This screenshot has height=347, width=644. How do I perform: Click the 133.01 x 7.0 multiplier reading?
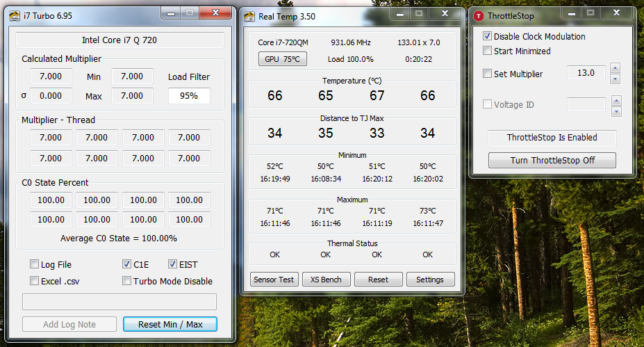point(418,42)
